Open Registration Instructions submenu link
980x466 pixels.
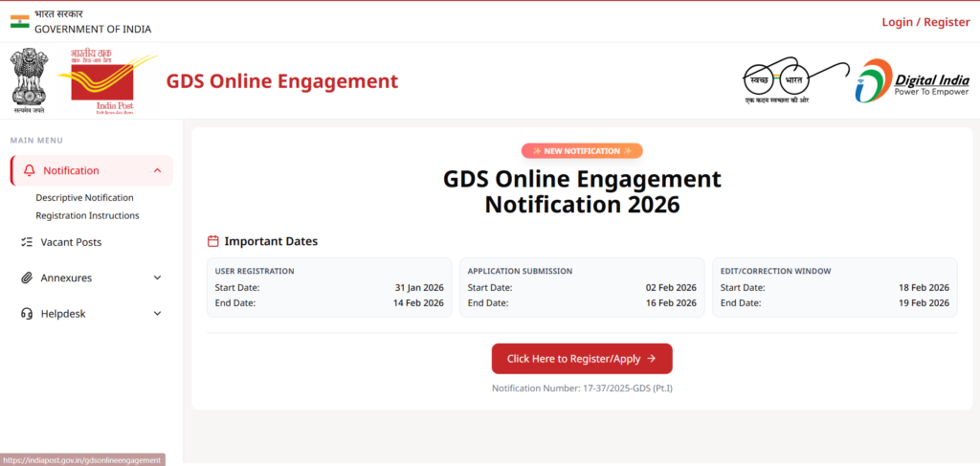point(87,215)
